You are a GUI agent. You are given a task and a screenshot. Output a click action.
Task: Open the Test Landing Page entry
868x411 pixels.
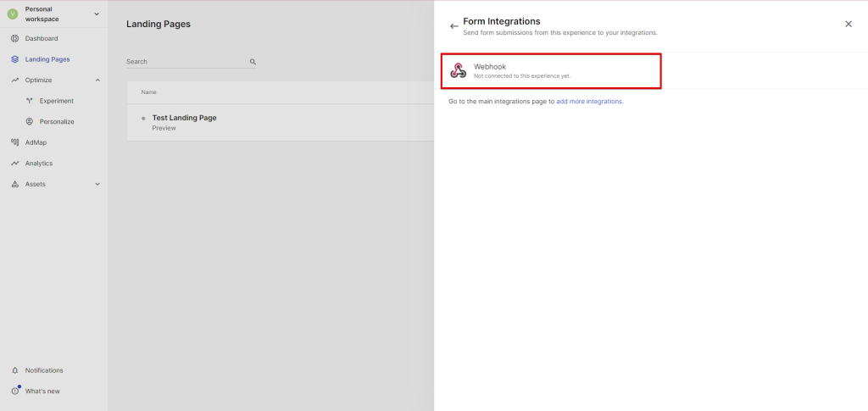click(184, 118)
